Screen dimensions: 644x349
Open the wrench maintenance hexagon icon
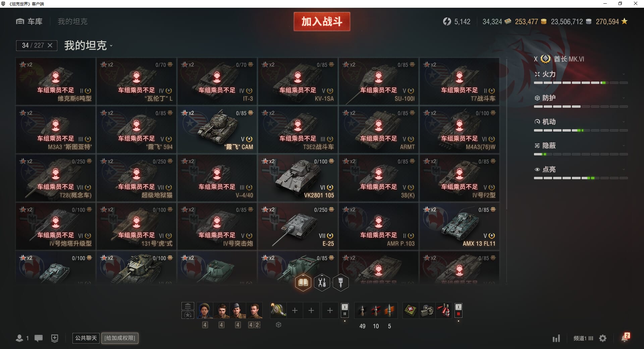pyautogui.click(x=322, y=283)
